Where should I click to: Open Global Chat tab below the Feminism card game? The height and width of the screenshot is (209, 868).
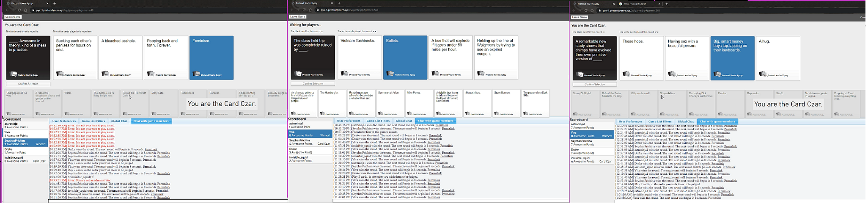pos(119,121)
